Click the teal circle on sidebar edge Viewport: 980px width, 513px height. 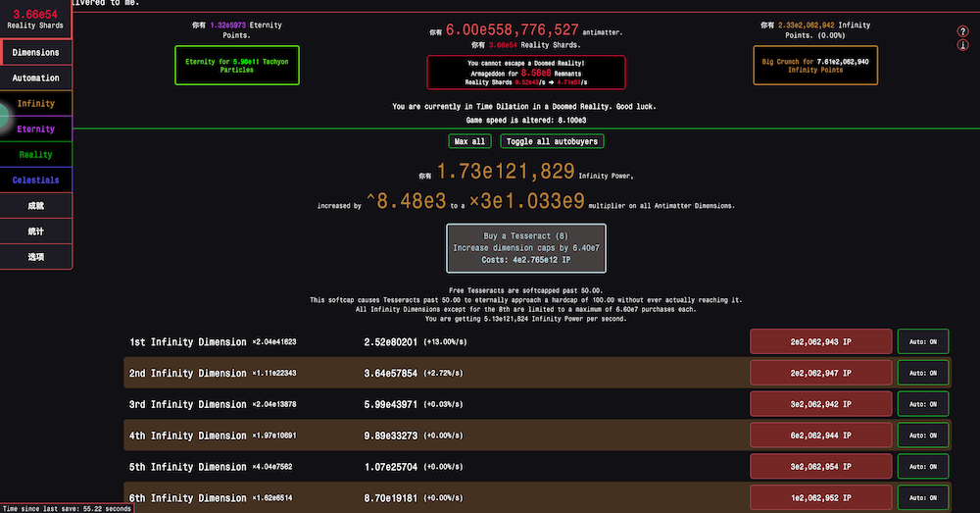tap(3, 117)
